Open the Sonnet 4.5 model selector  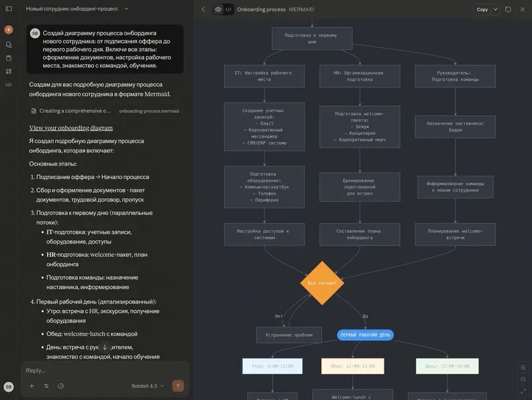click(x=146, y=386)
